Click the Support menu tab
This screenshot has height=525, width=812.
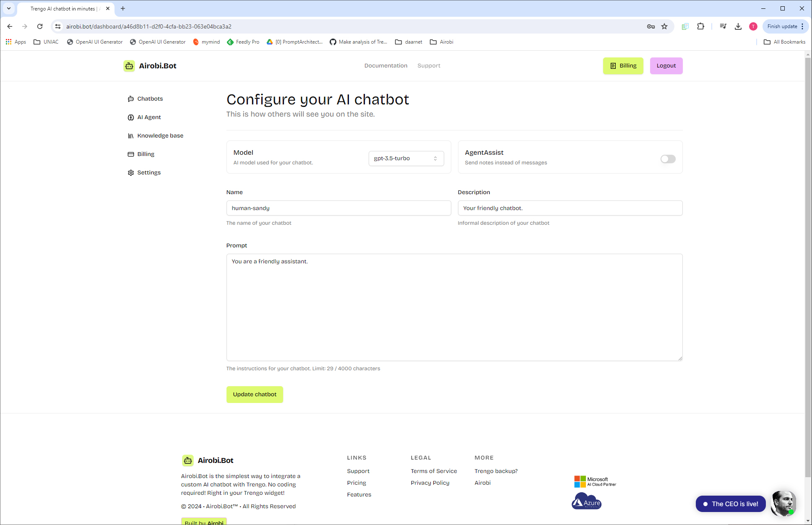click(x=429, y=66)
